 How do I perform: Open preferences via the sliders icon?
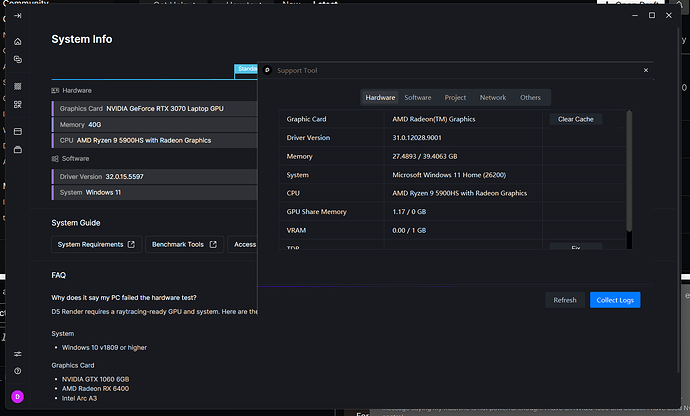18,354
